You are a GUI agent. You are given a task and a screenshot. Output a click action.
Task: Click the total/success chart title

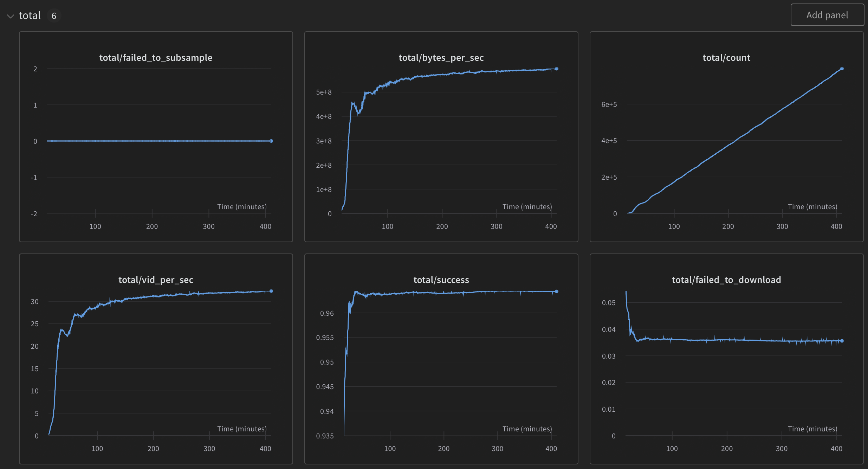coord(441,280)
